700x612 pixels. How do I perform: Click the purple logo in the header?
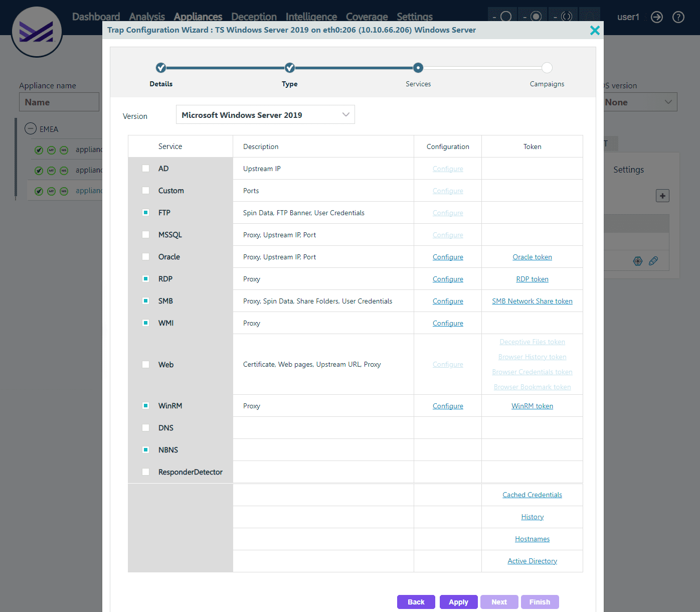click(x=37, y=32)
